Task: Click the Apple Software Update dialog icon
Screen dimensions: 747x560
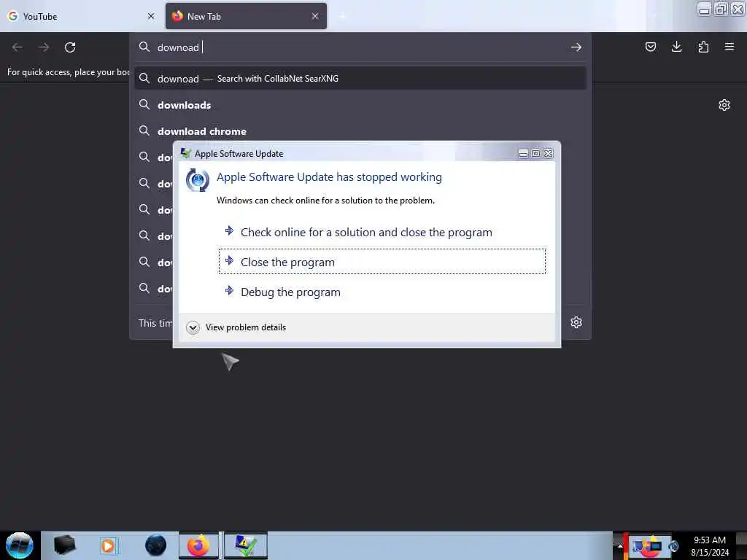Action: [197, 180]
